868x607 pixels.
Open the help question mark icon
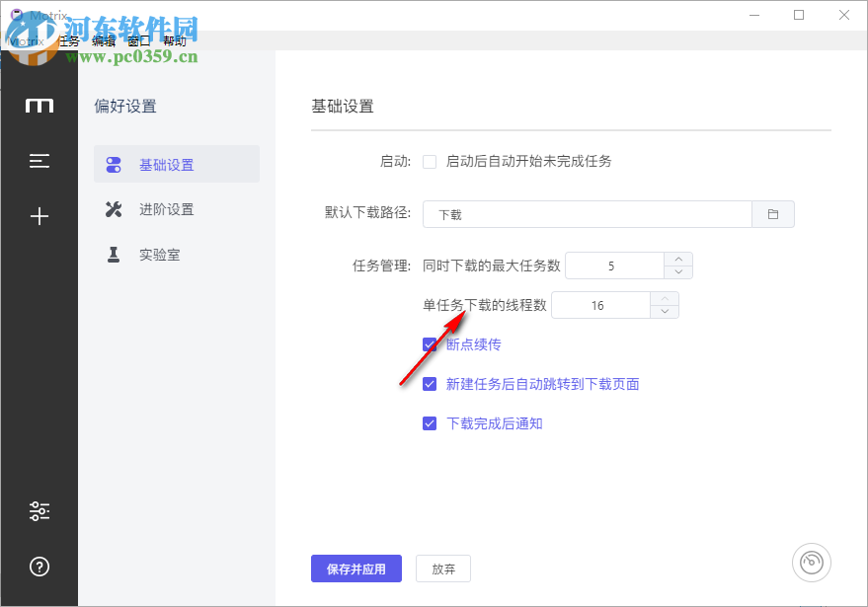tap(39, 567)
